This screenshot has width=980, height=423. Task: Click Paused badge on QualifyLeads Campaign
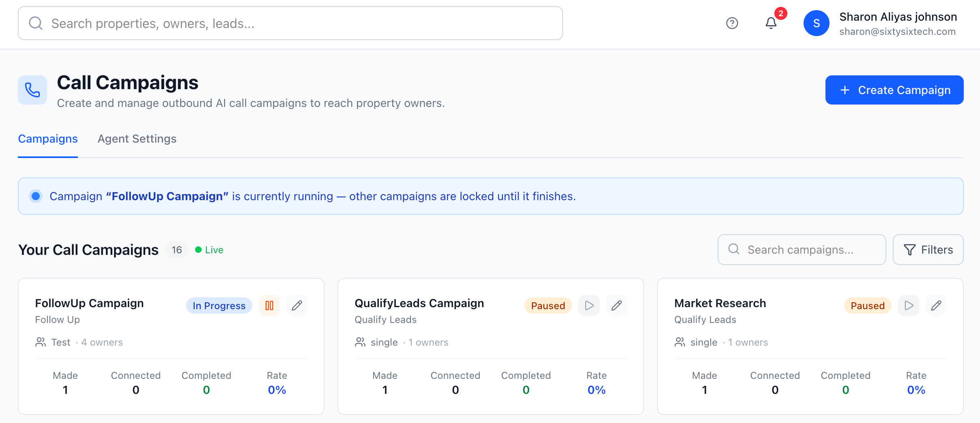pos(548,305)
